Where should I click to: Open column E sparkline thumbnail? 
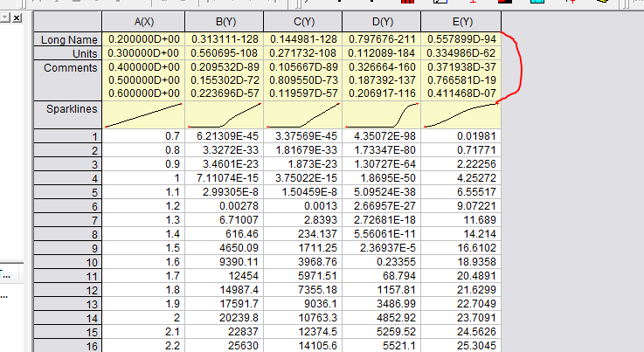coord(460,115)
